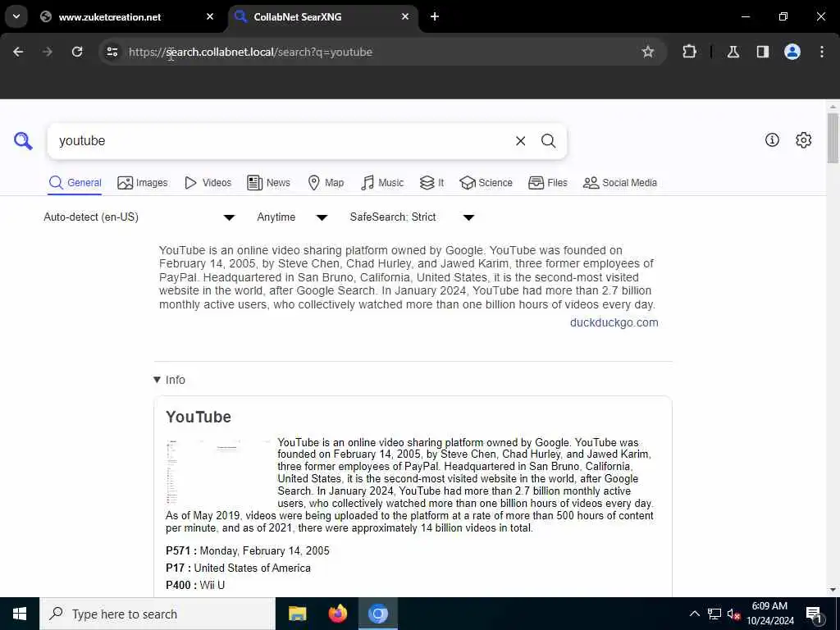The height and width of the screenshot is (630, 840).
Task: Click the YouTube infobox heading
Action: [199, 417]
